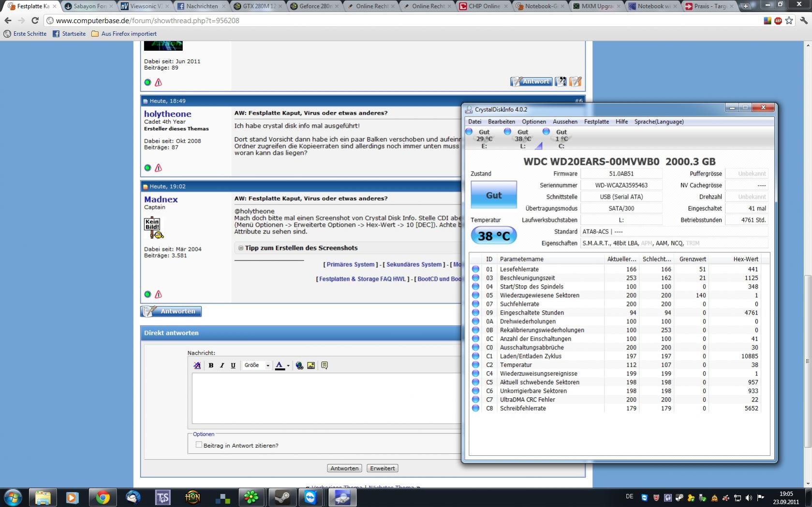
Task: Open the Windows Start menu
Action: (13, 497)
